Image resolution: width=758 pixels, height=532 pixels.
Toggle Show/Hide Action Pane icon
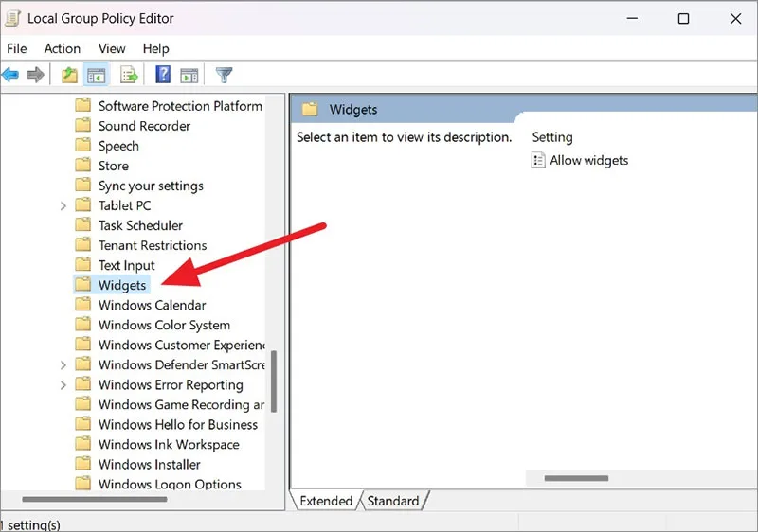coord(189,76)
